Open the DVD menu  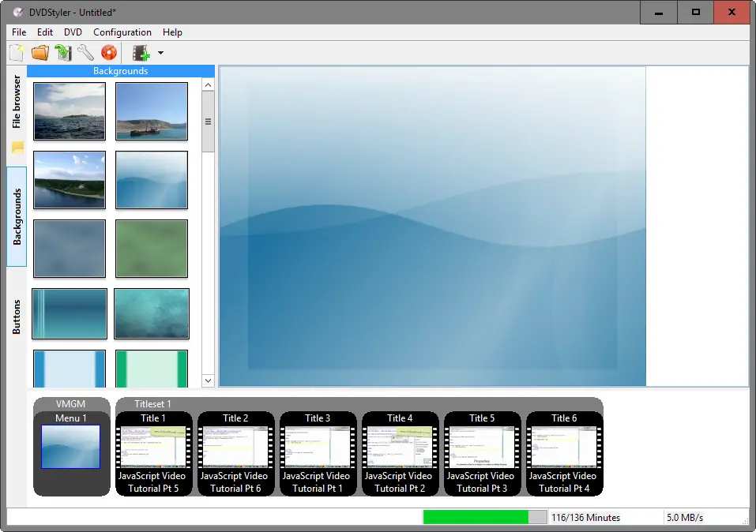coord(73,32)
